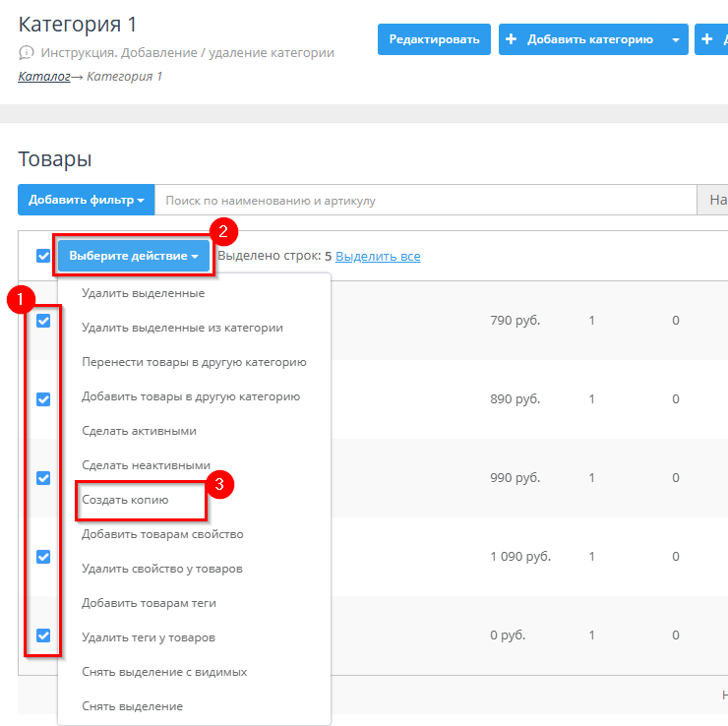Open the Каталог breadcrumb link
The height and width of the screenshot is (726, 728).
point(43,76)
